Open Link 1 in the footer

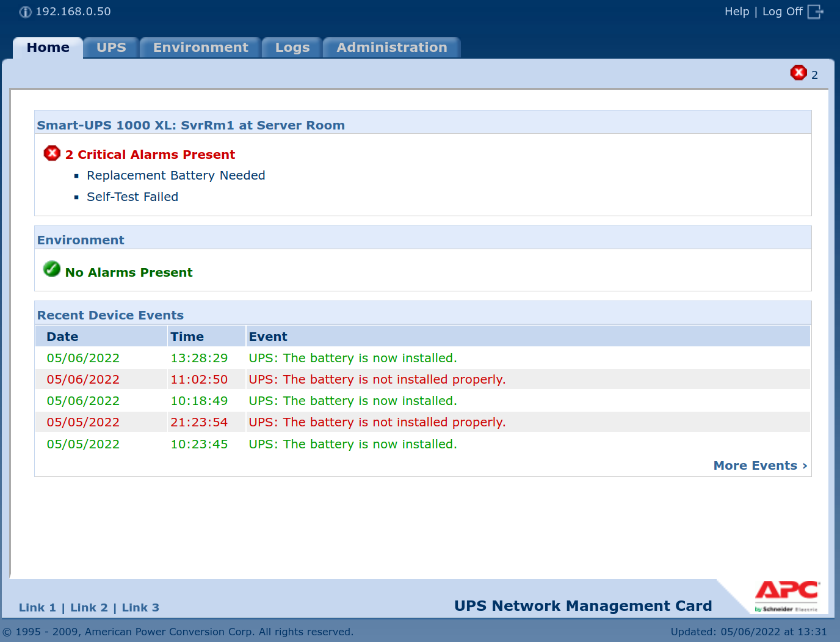coord(37,608)
